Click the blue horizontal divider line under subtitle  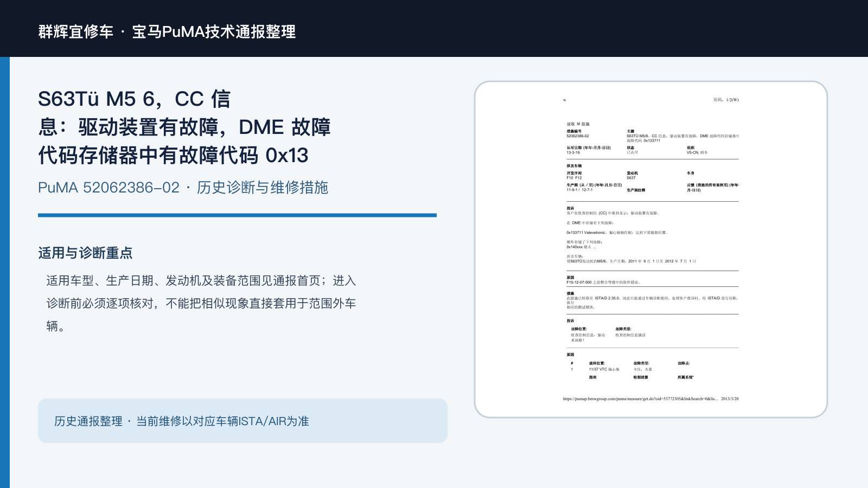(237, 215)
